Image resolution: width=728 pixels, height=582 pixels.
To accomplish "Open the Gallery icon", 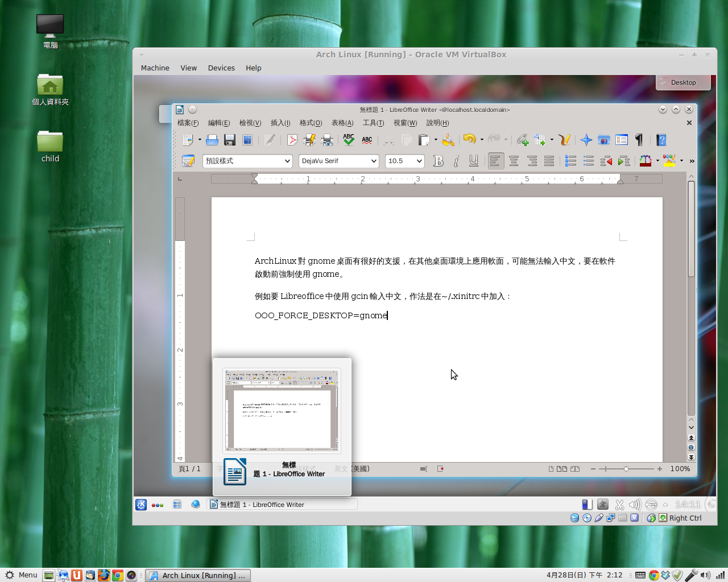I will click(x=604, y=140).
